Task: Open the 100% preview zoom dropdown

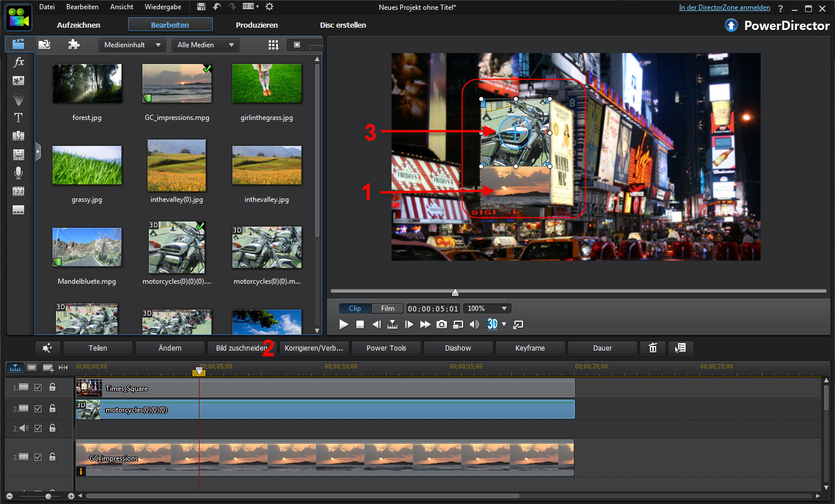Action: pyautogui.click(x=487, y=309)
